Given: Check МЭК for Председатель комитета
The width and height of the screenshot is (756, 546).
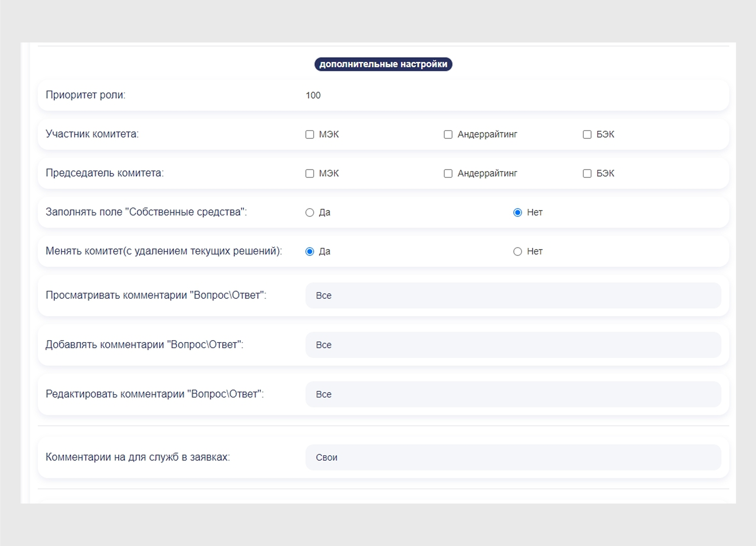Looking at the screenshot, I should pos(310,174).
